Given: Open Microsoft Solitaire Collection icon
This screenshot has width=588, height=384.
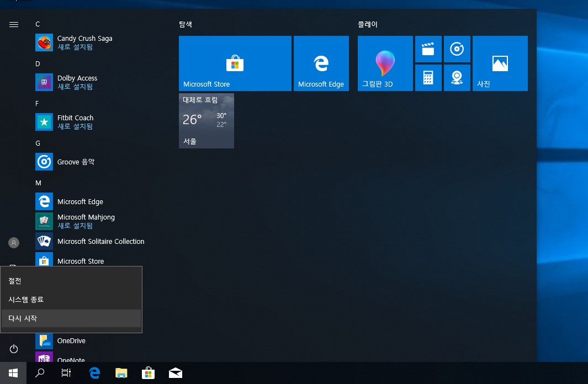Looking at the screenshot, I should tap(44, 241).
